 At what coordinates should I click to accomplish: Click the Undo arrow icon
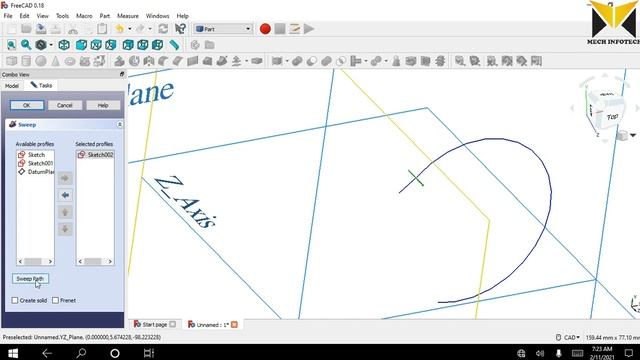click(120, 29)
